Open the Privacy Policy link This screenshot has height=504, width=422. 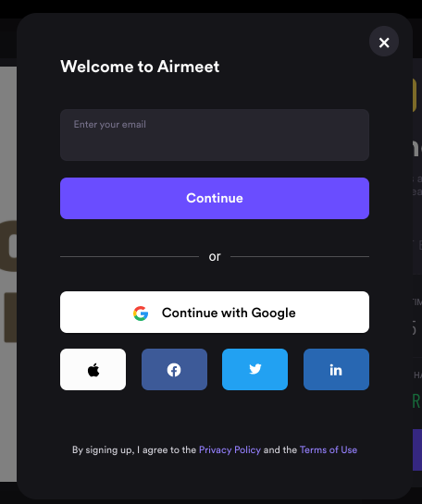coord(230,449)
